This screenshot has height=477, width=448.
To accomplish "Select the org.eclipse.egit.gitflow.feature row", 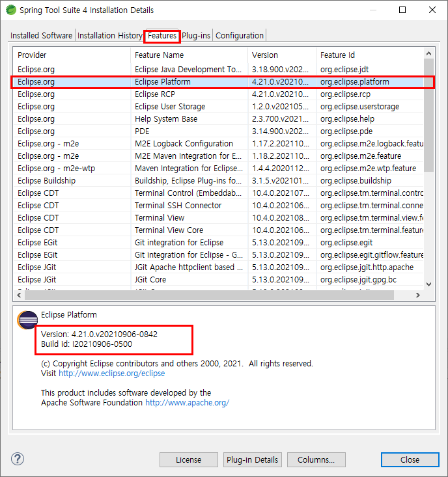I will tap(218, 255).
